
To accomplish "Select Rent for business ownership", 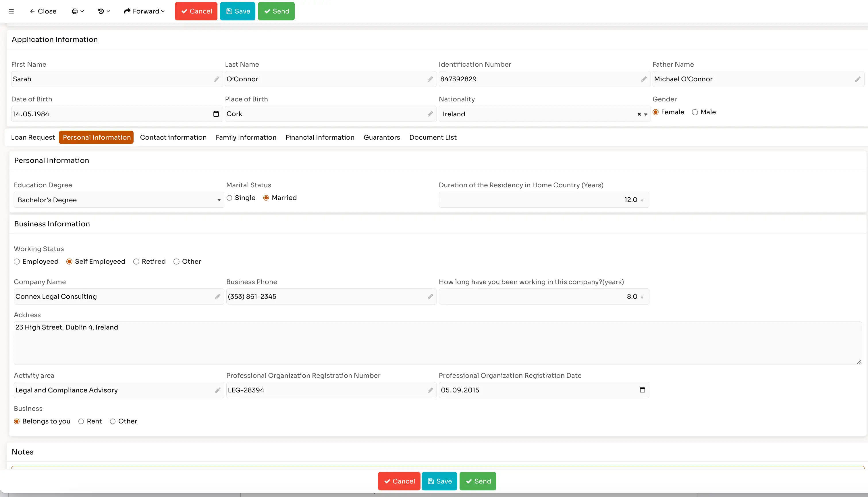I will point(81,421).
